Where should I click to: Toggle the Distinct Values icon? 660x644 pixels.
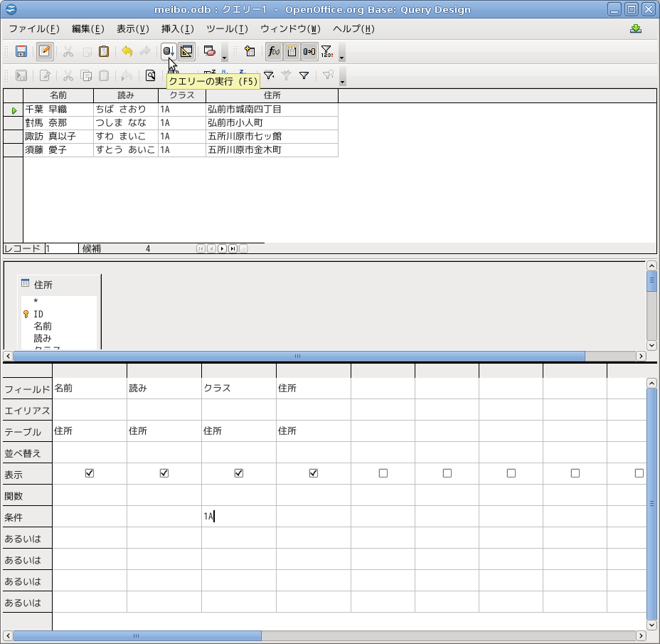(x=327, y=52)
